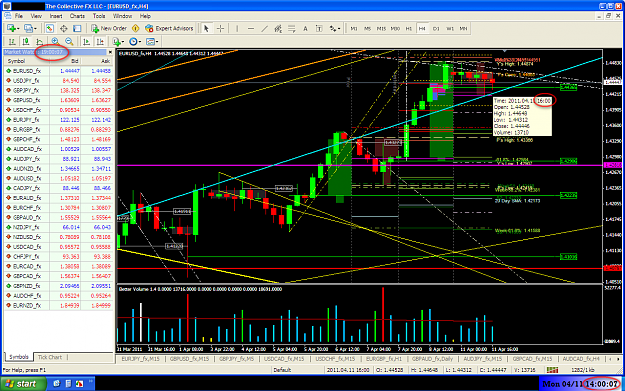Click the Zoom Out magnifier icon
This screenshot has width=625, height=391.
69,41
